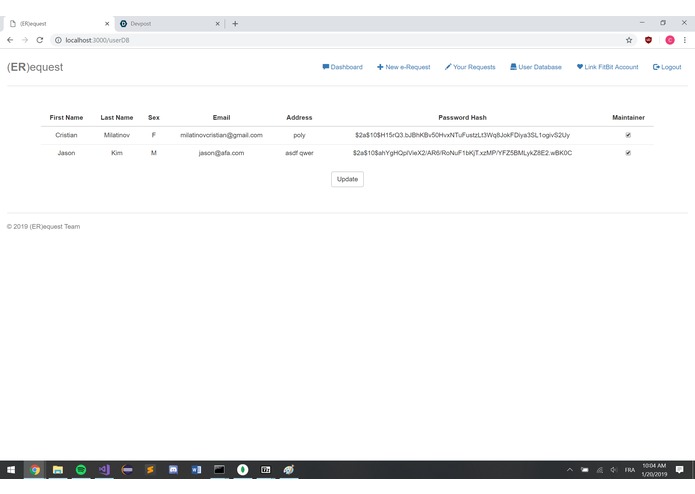Viewport: 695px width, 494px height.
Task: Open Eclipse icon in taskbar
Action: pos(127,470)
